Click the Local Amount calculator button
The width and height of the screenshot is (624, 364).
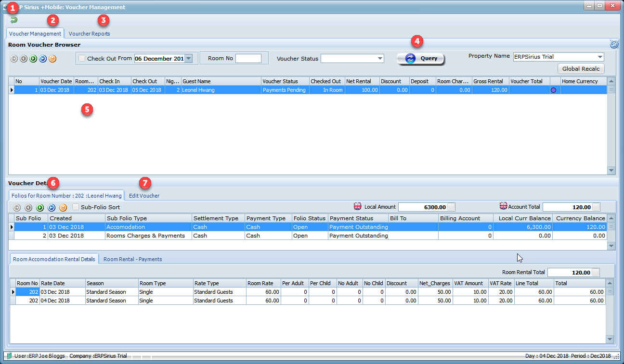click(451, 207)
